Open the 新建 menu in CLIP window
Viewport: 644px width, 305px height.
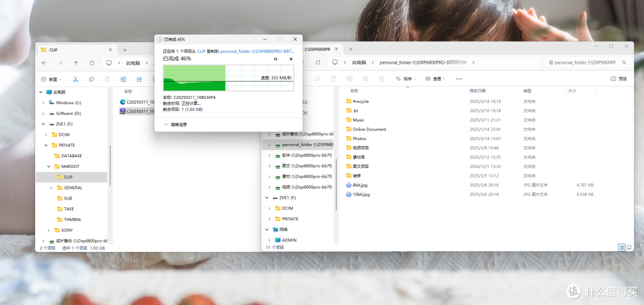point(51,79)
